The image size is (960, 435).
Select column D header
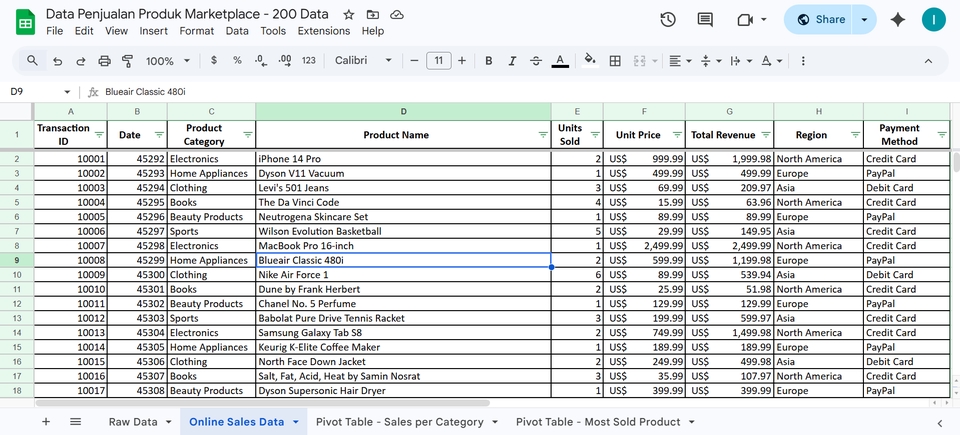(403, 112)
